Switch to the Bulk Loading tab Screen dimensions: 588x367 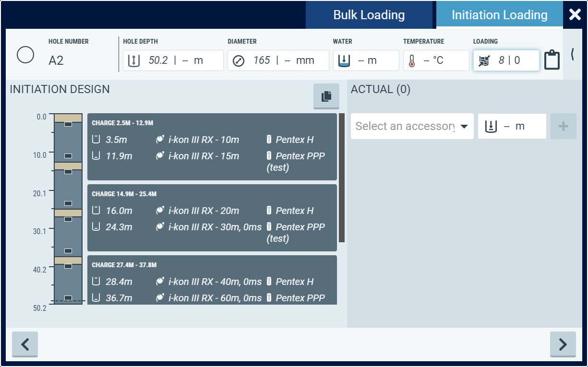(369, 15)
